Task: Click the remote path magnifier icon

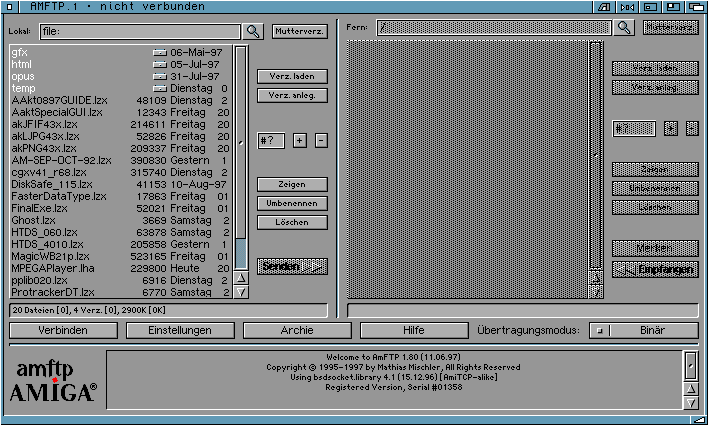Action: tap(624, 28)
